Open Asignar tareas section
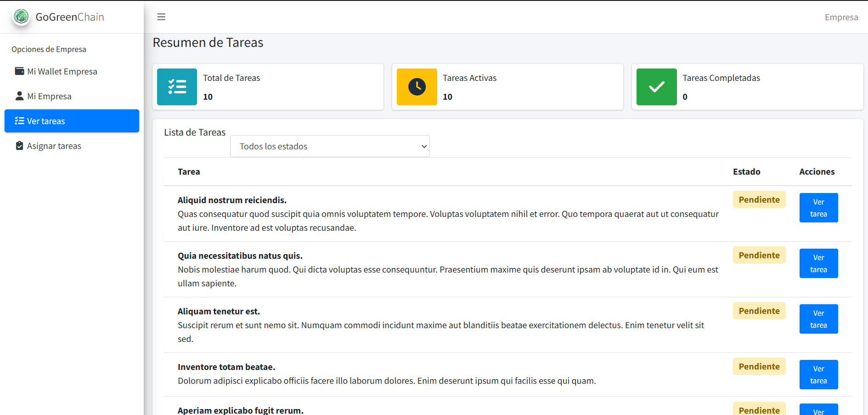Screen dimensions: 868x415 [72, 146]
